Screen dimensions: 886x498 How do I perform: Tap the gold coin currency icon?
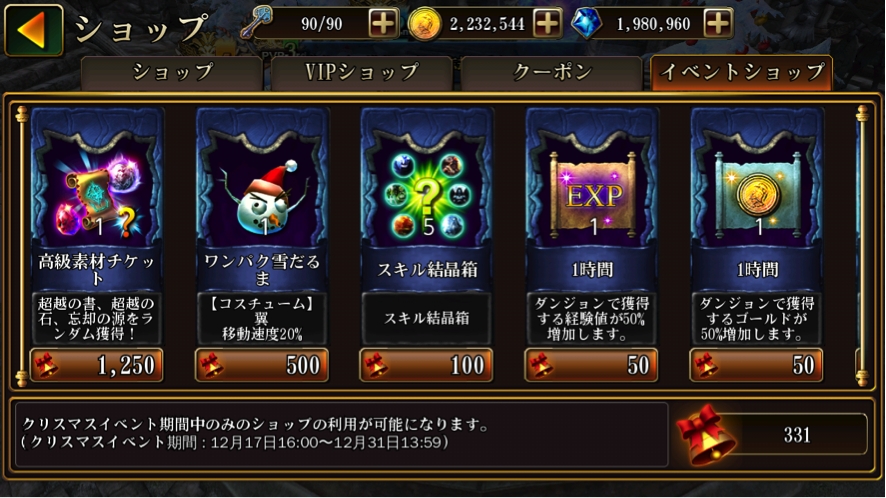tap(424, 24)
